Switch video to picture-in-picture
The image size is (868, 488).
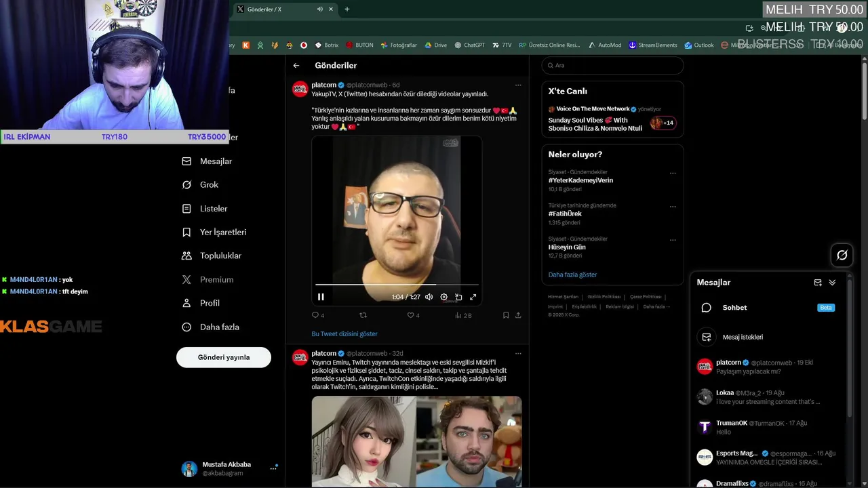tap(458, 297)
